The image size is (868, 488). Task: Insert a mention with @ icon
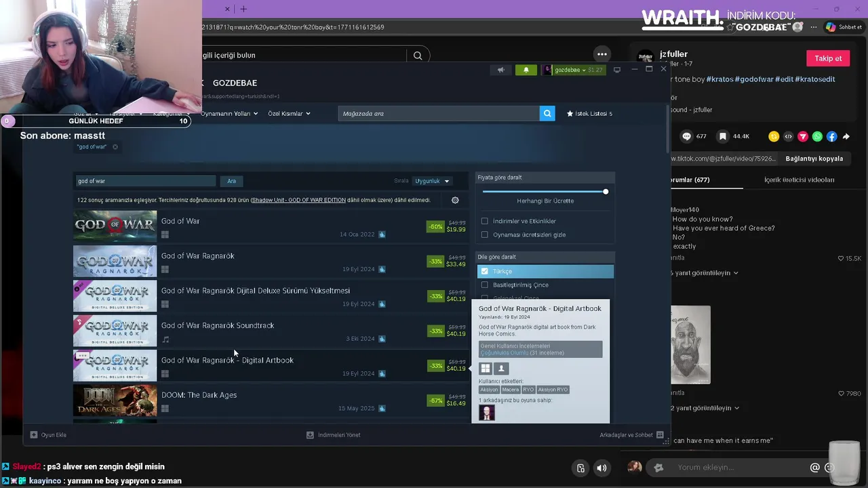click(815, 467)
